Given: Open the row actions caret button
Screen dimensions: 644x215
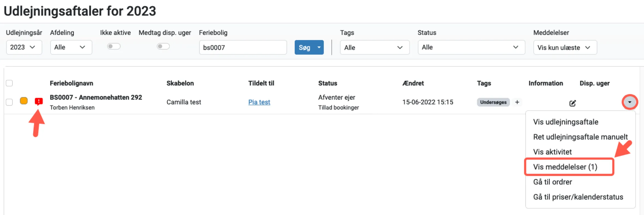Looking at the screenshot, I should coord(629,102).
